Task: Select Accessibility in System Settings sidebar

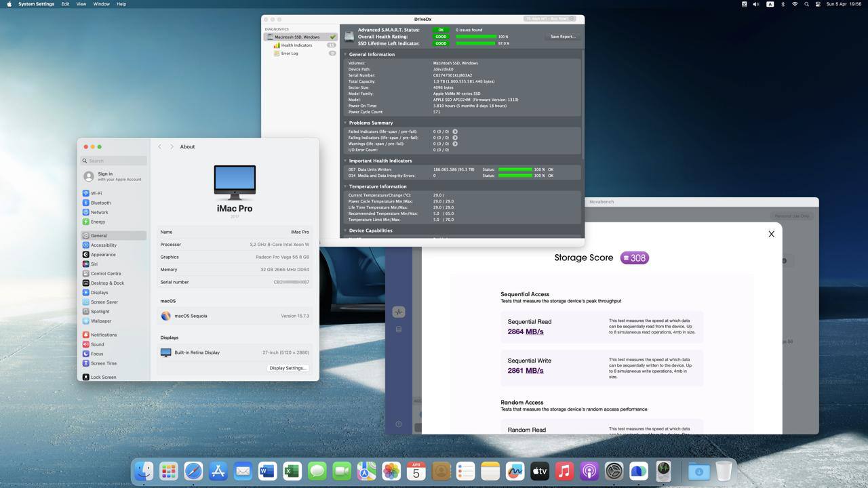Action: (x=113, y=245)
